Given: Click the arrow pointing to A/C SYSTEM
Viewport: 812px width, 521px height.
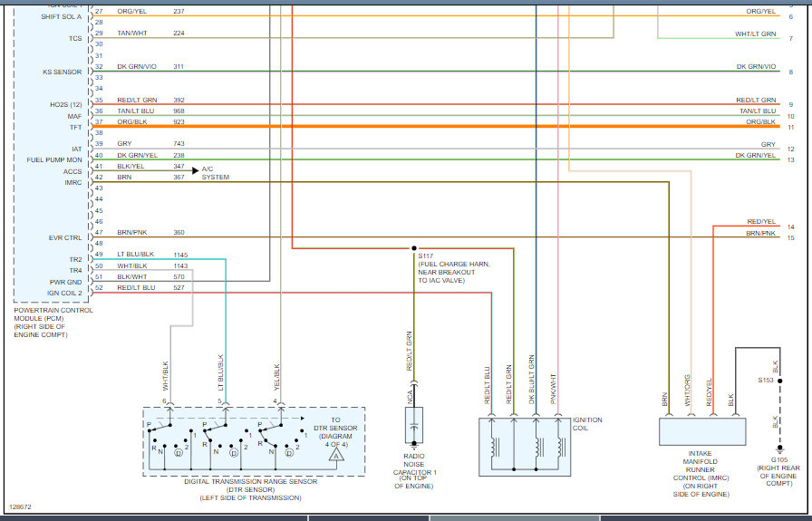Looking at the screenshot, I should pos(192,169).
